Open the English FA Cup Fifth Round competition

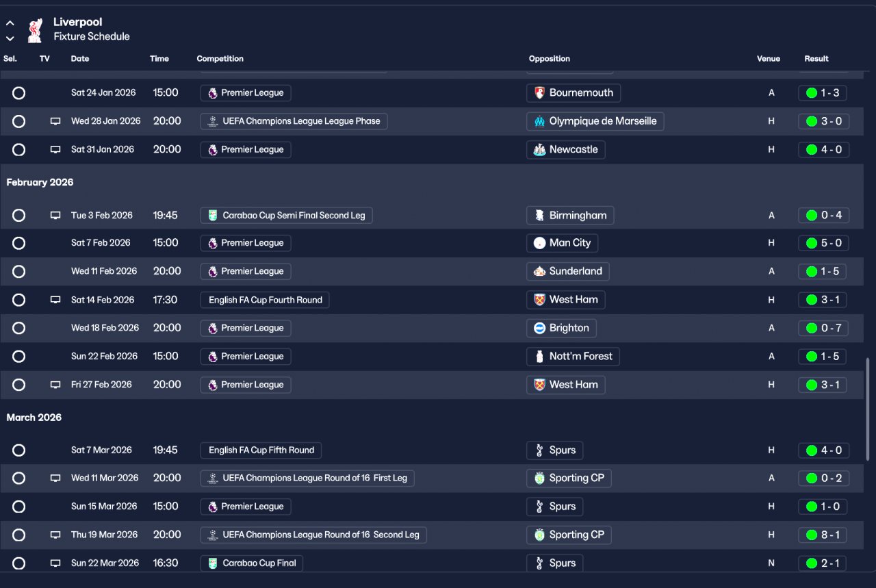(x=261, y=450)
